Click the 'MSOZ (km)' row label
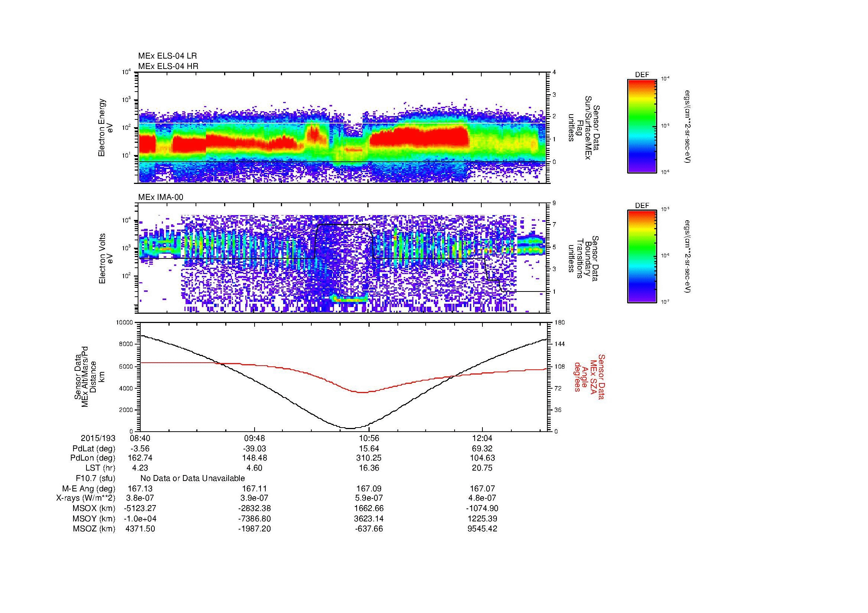The width and height of the screenshot is (868, 613). click(x=94, y=529)
